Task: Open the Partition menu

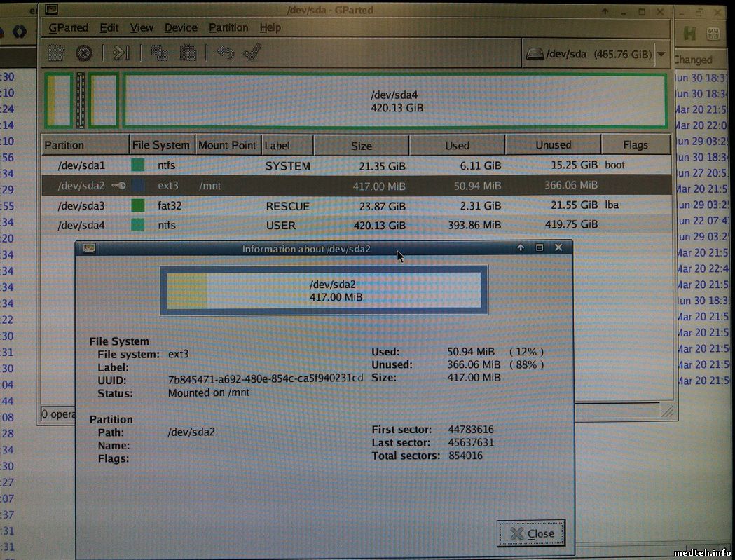Action: (228, 27)
